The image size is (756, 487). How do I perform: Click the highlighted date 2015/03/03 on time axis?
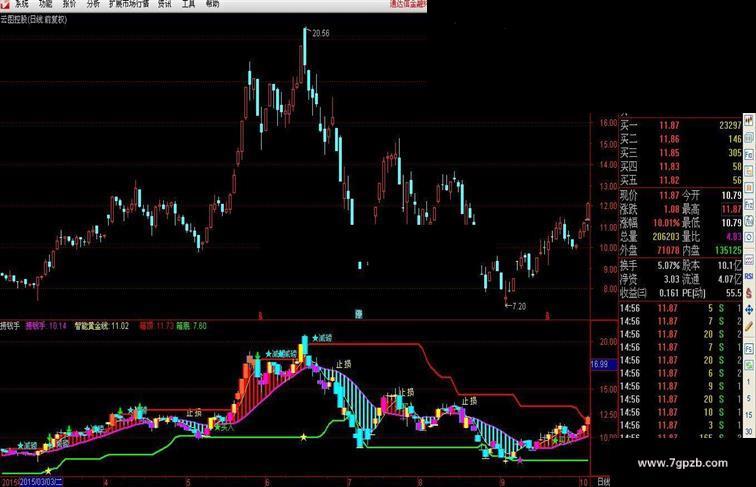click(x=41, y=482)
